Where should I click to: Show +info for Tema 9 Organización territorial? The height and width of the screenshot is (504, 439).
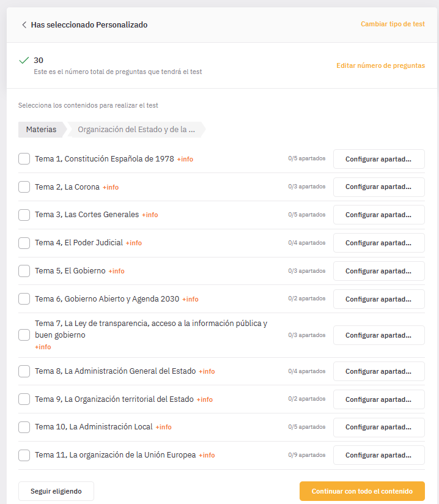205,399
